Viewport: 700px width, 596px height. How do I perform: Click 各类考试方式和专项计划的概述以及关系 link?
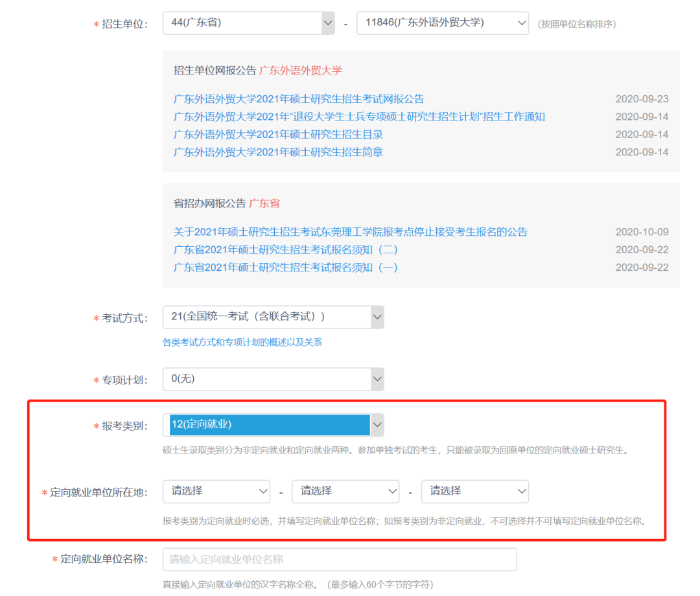[x=242, y=342]
